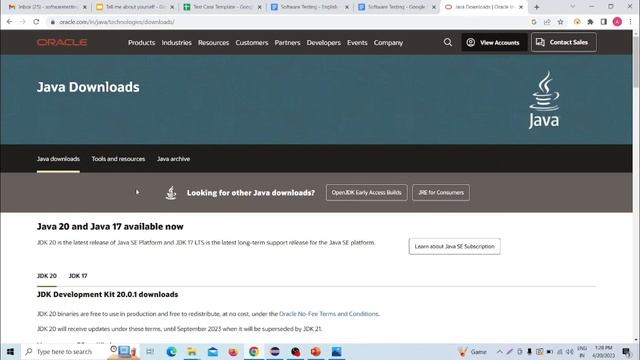
Task: Click the Google icon in address bar
Action: coord(533,22)
